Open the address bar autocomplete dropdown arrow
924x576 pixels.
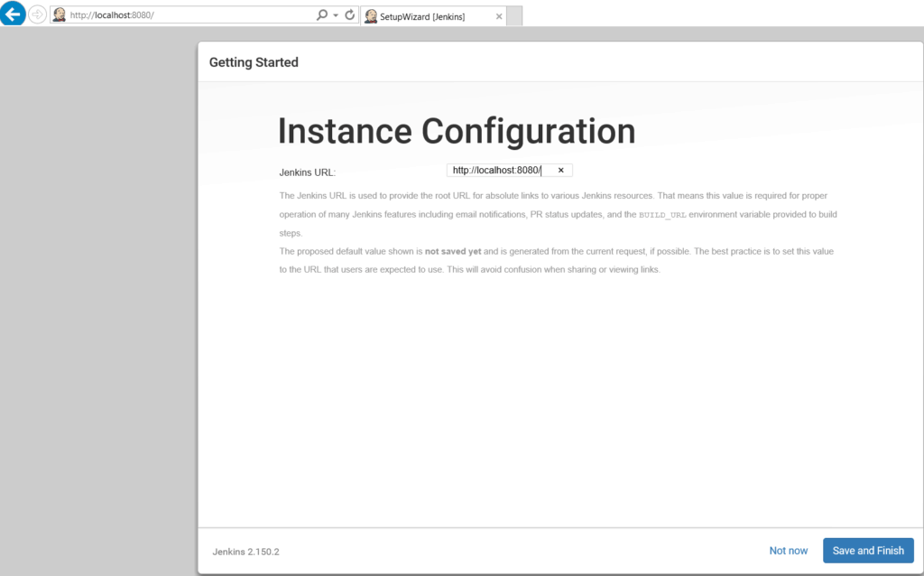(x=336, y=15)
